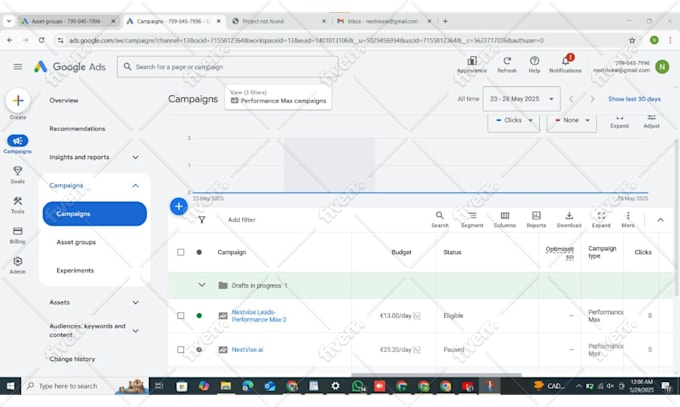Open Asset groups in the sidebar

(76, 242)
